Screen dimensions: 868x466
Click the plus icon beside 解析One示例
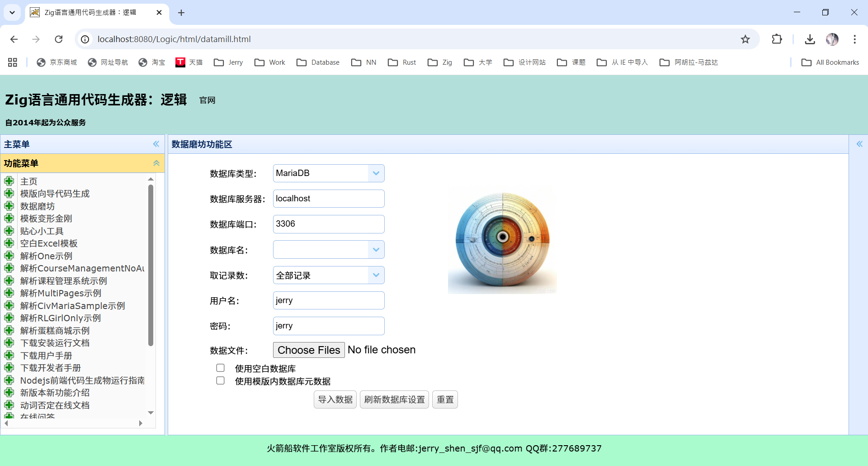coord(9,256)
